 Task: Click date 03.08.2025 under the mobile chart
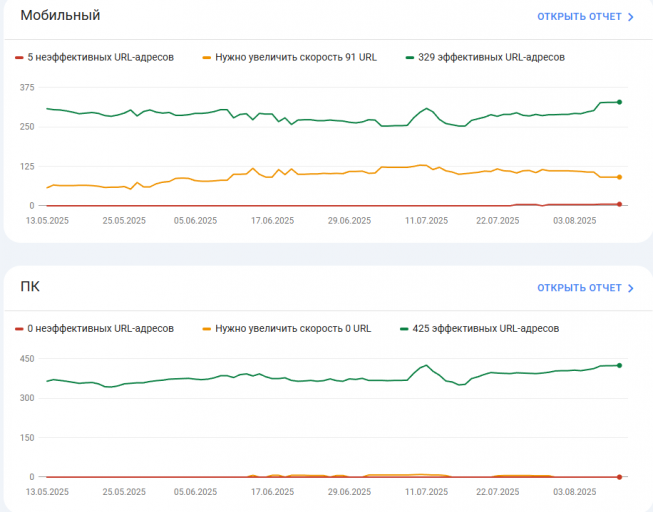click(x=575, y=221)
